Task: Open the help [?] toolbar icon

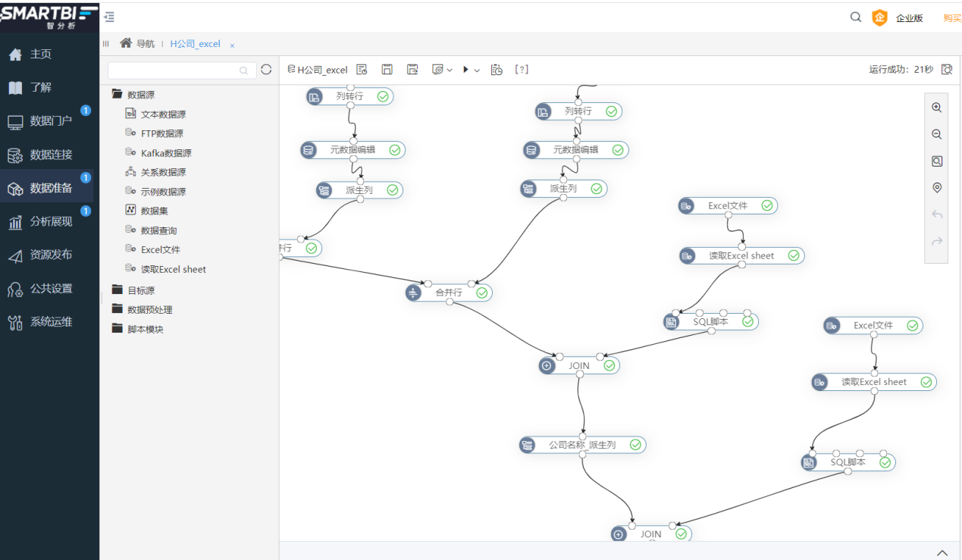Action: click(522, 70)
